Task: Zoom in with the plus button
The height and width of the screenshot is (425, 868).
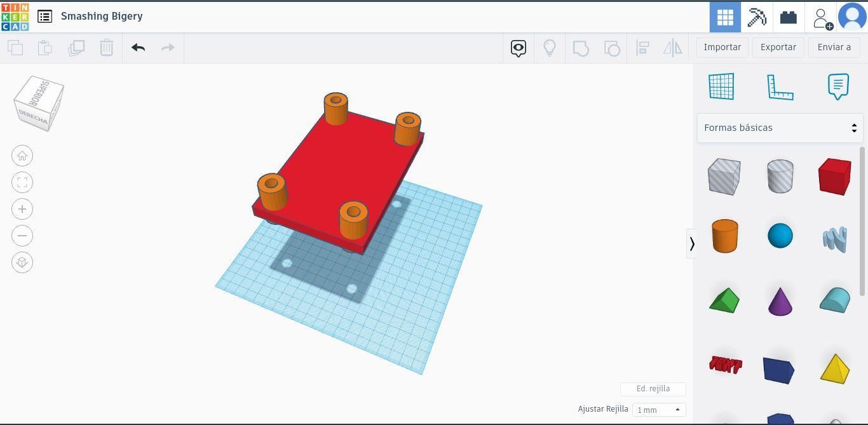Action: tap(22, 209)
